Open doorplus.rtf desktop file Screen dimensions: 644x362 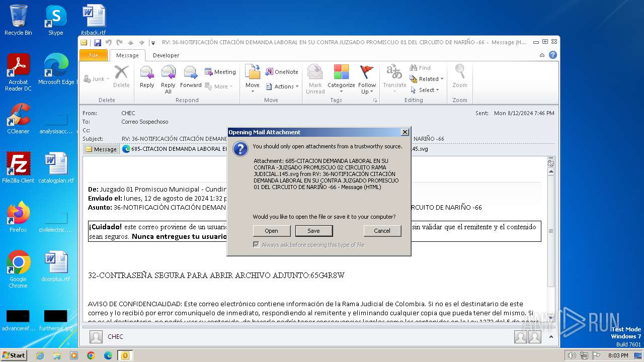pyautogui.click(x=56, y=266)
